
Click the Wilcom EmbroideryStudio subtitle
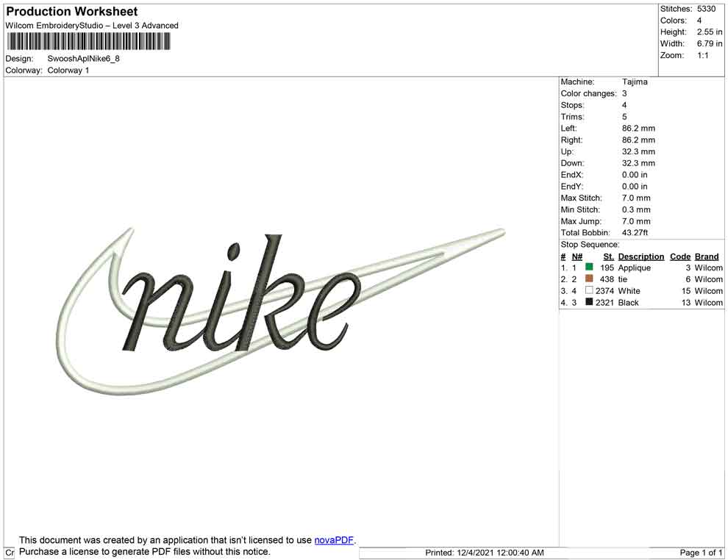tap(92, 26)
